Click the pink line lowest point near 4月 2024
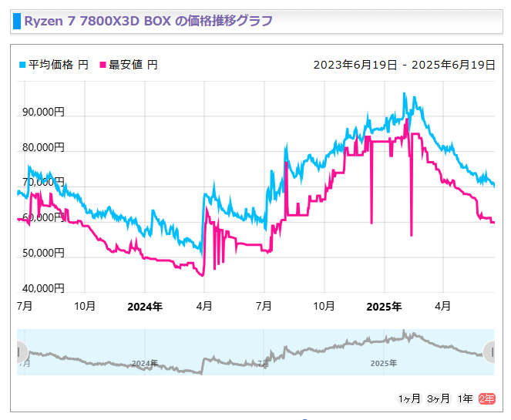Screen dimensions: 511x420 [x=203, y=275]
